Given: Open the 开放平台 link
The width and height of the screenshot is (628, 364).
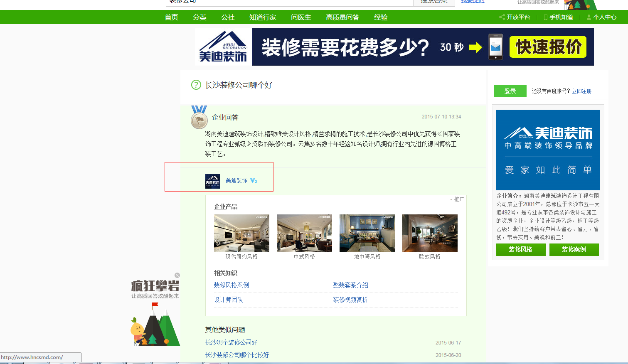Looking at the screenshot, I should coord(518,17).
